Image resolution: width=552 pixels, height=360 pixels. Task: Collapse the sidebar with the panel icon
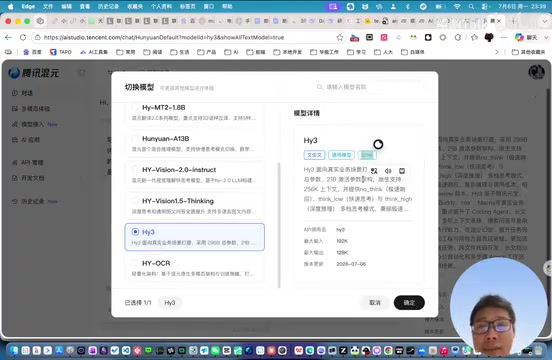(82, 73)
